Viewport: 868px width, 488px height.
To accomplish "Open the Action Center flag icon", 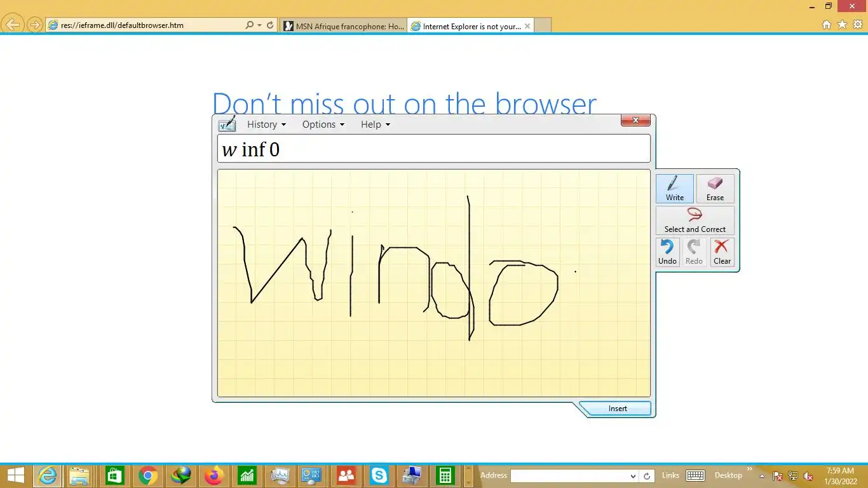I will (777, 476).
